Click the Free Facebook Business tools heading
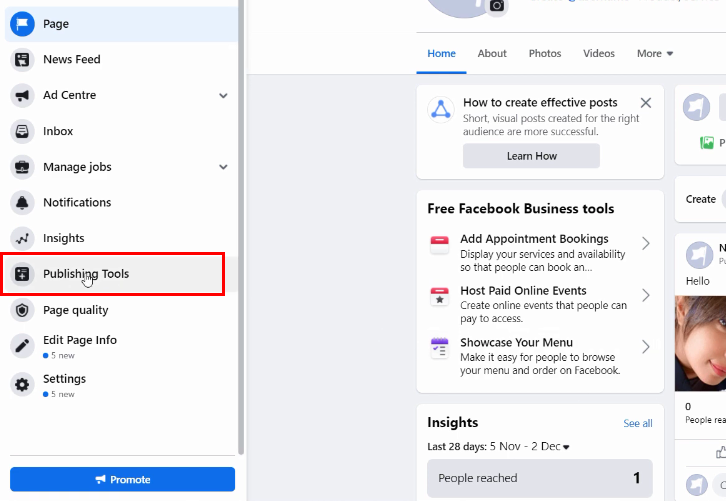 (x=520, y=209)
